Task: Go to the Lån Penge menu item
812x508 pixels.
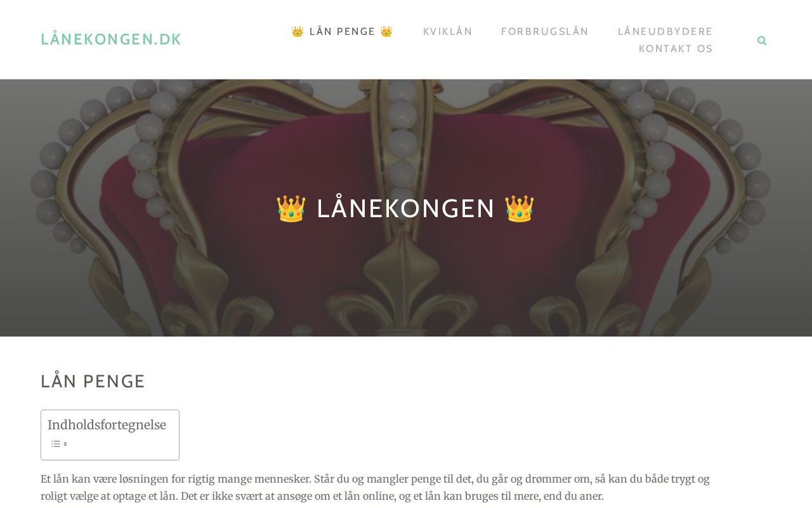Action: pos(343,32)
